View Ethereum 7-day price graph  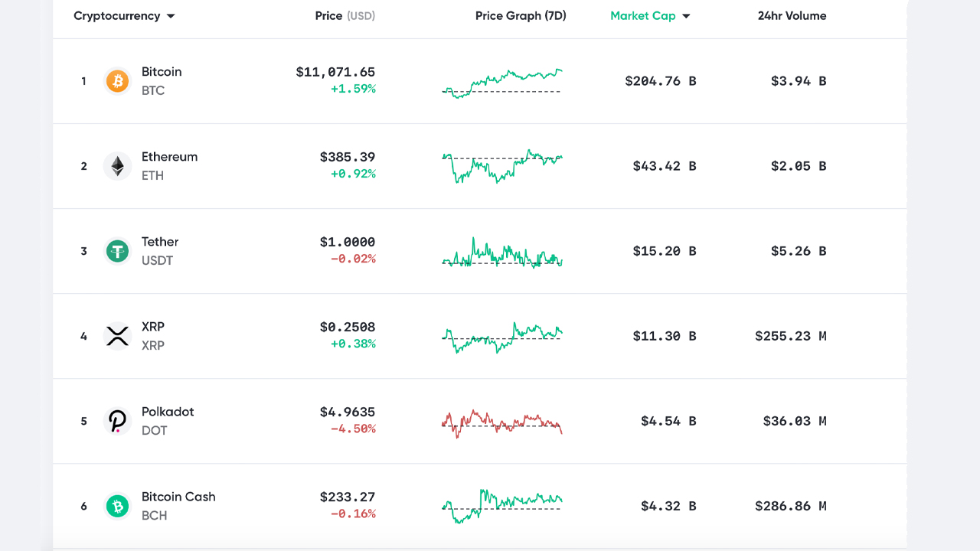pyautogui.click(x=502, y=166)
